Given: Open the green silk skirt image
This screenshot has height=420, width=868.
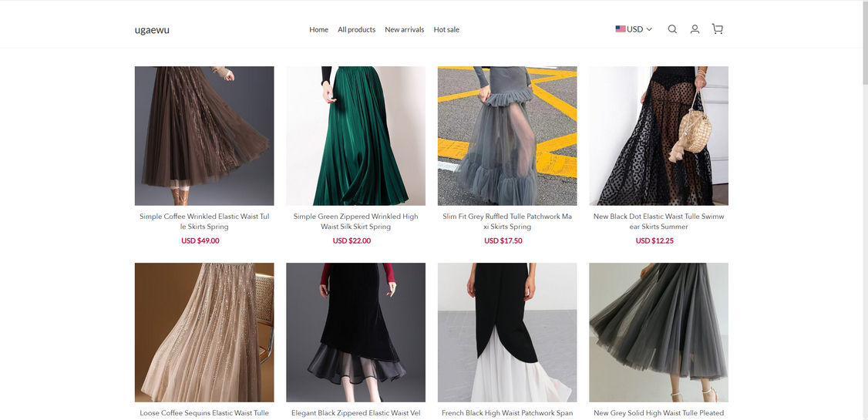Looking at the screenshot, I should point(356,136).
